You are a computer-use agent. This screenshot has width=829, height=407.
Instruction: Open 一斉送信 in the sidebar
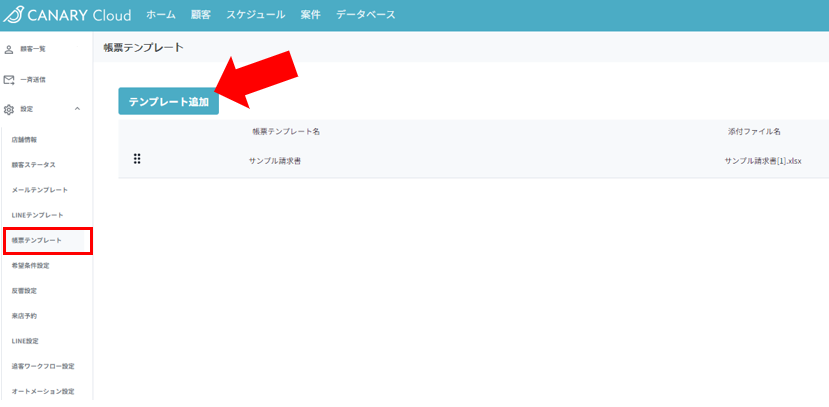tap(33, 80)
